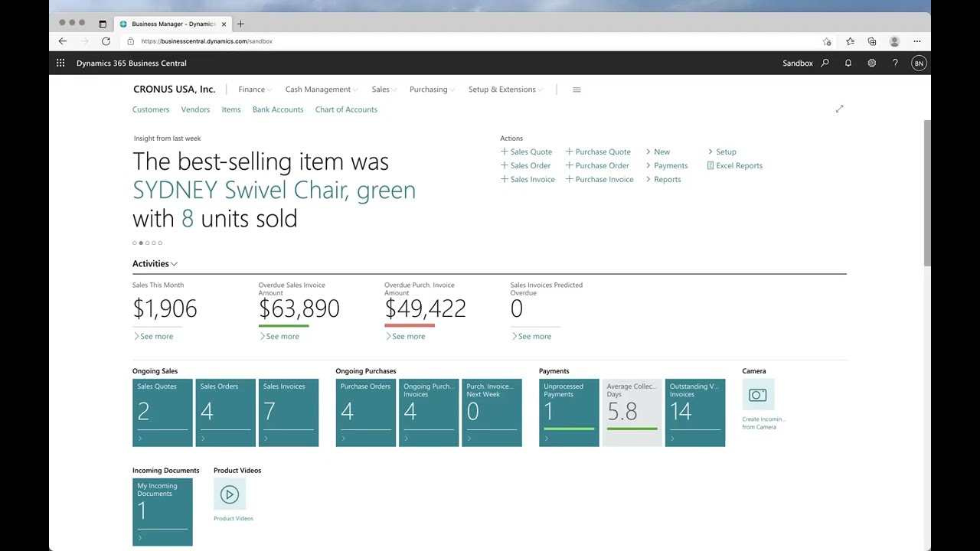Click CRONUS USA, Inc. company name

pyautogui.click(x=175, y=90)
